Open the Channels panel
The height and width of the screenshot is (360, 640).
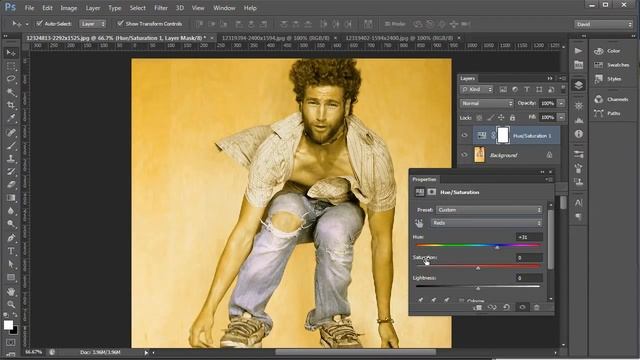coord(611,99)
